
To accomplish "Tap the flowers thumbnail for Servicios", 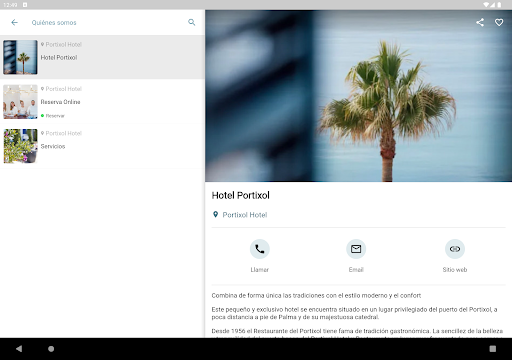I will tap(20, 146).
